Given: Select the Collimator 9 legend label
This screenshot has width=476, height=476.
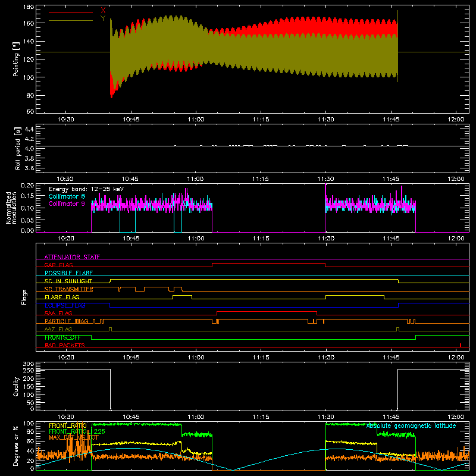Looking at the screenshot, I should 67,203.
